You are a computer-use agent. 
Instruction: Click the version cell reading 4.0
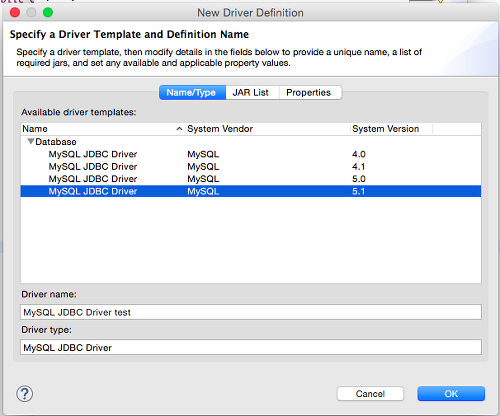tap(359, 154)
